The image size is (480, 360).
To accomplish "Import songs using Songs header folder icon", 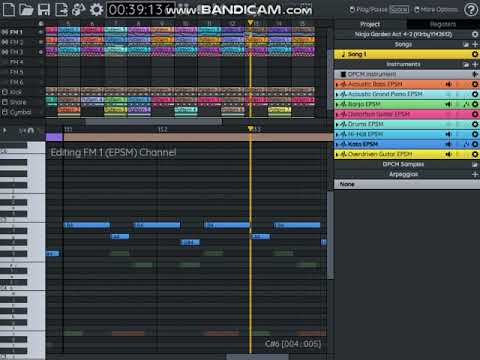I will tap(466, 44).
